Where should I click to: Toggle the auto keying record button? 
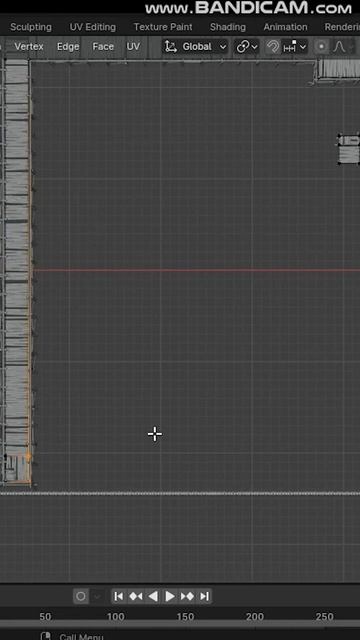(81, 596)
